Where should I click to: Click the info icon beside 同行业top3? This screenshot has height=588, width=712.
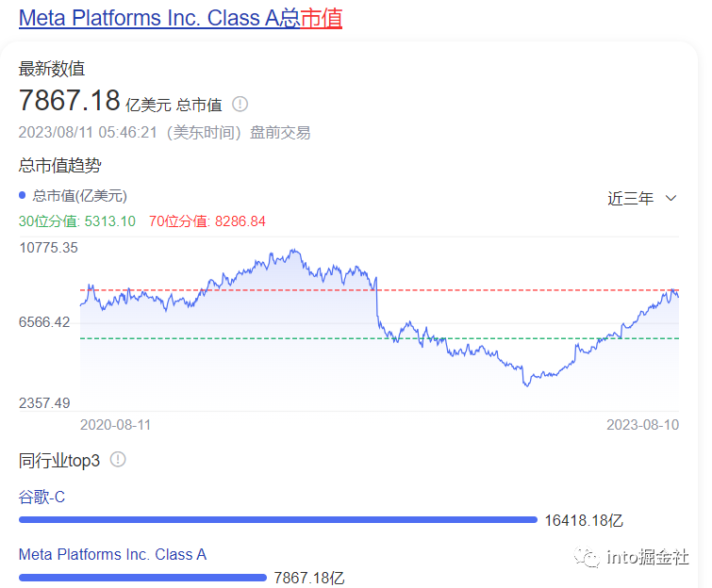coord(118,460)
